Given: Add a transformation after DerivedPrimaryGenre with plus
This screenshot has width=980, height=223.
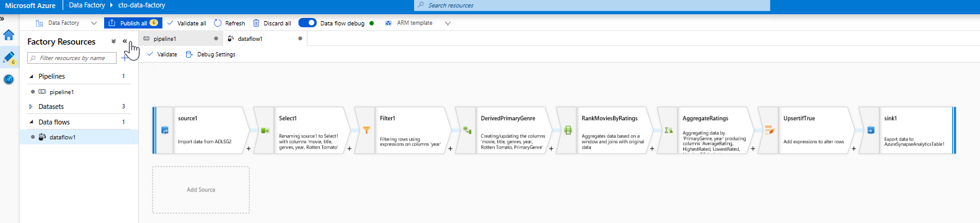Looking at the screenshot, I should tap(551, 149).
